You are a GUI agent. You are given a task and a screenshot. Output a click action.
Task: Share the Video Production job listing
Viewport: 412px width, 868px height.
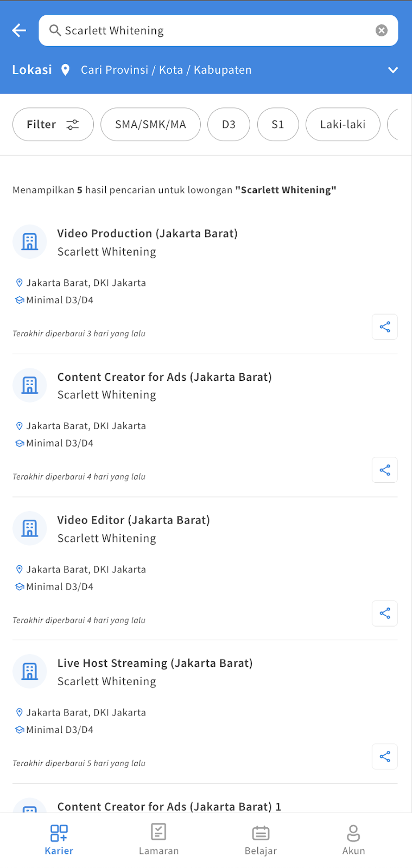coord(385,327)
